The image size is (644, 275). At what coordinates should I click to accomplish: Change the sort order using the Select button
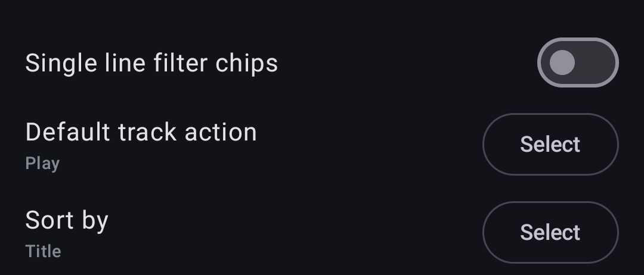pyautogui.click(x=550, y=232)
